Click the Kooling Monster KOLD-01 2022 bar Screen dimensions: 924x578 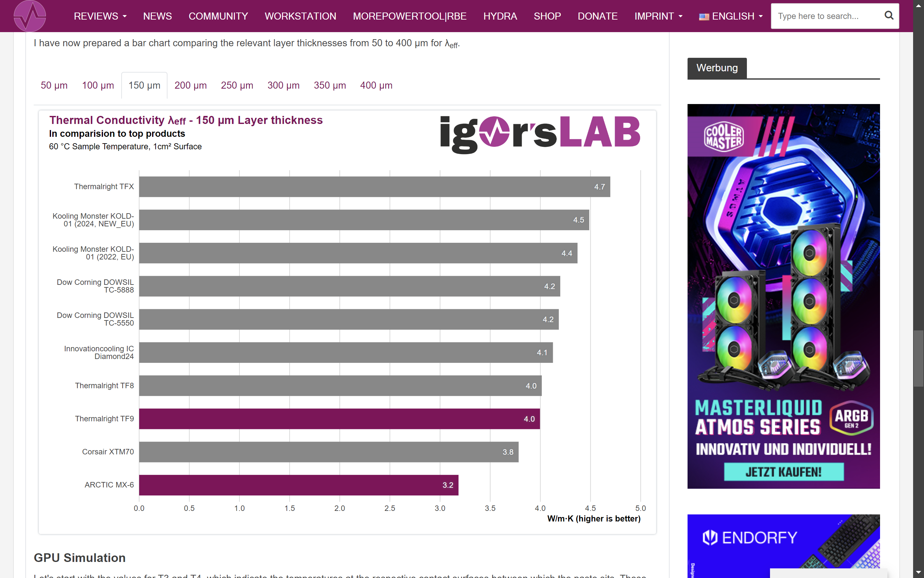(x=358, y=253)
